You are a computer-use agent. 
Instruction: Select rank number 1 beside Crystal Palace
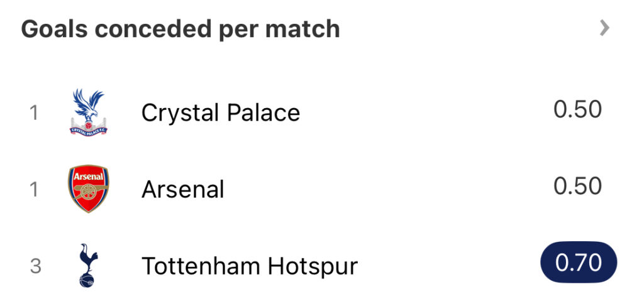tap(35, 113)
